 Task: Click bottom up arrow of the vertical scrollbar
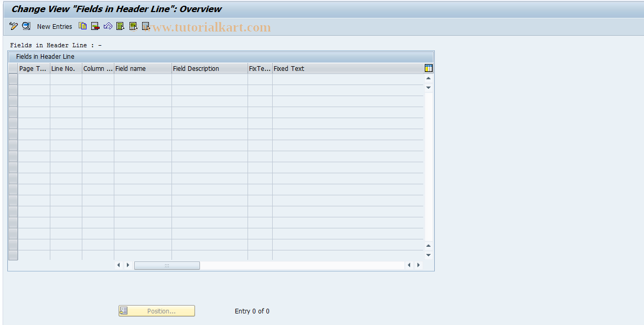[428, 246]
